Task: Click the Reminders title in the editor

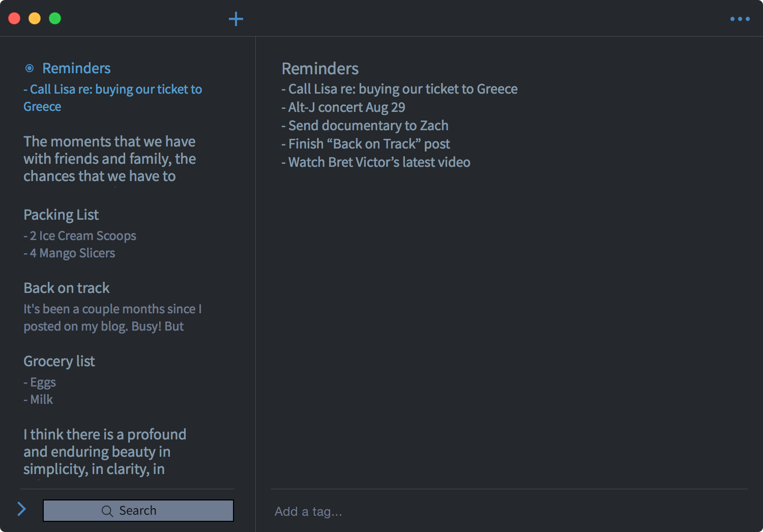Action: pyautogui.click(x=320, y=69)
